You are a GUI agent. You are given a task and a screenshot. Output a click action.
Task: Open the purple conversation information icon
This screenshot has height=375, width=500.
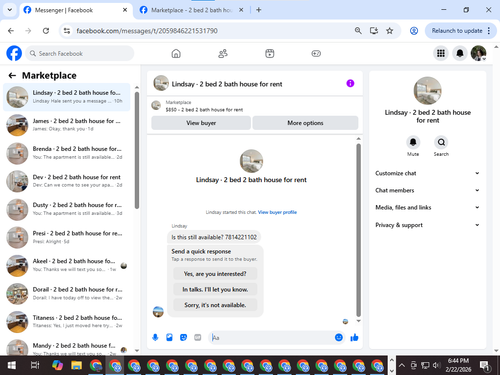coord(350,83)
